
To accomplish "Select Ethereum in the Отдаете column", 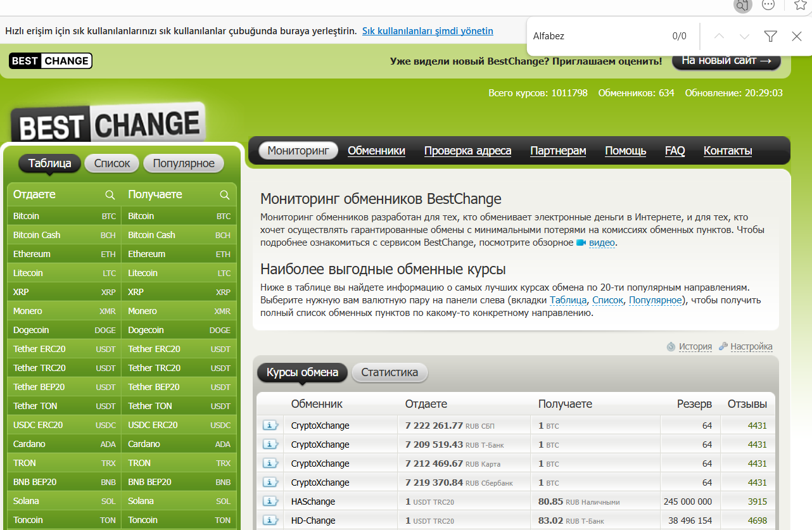I will (65, 254).
